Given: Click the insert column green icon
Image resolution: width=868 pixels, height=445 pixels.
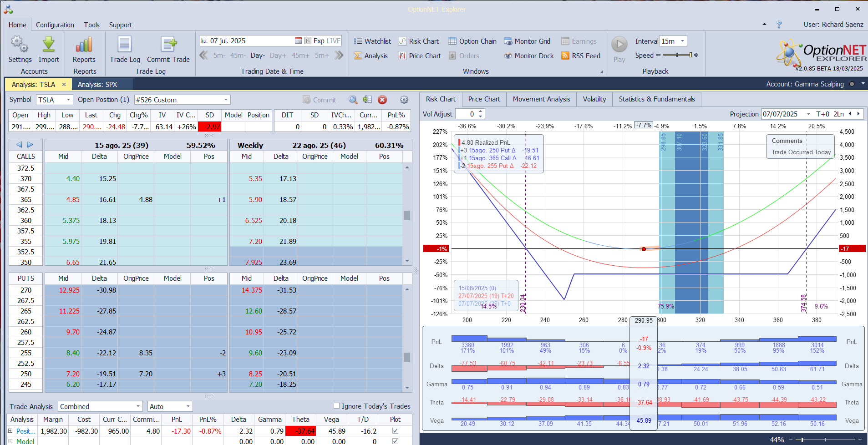Looking at the screenshot, I should [x=368, y=100].
